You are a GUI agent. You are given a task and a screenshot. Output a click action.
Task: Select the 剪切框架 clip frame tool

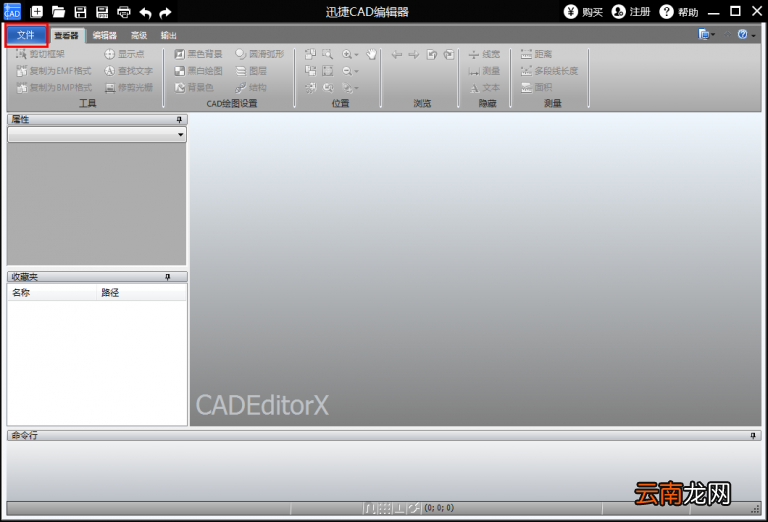click(40, 54)
